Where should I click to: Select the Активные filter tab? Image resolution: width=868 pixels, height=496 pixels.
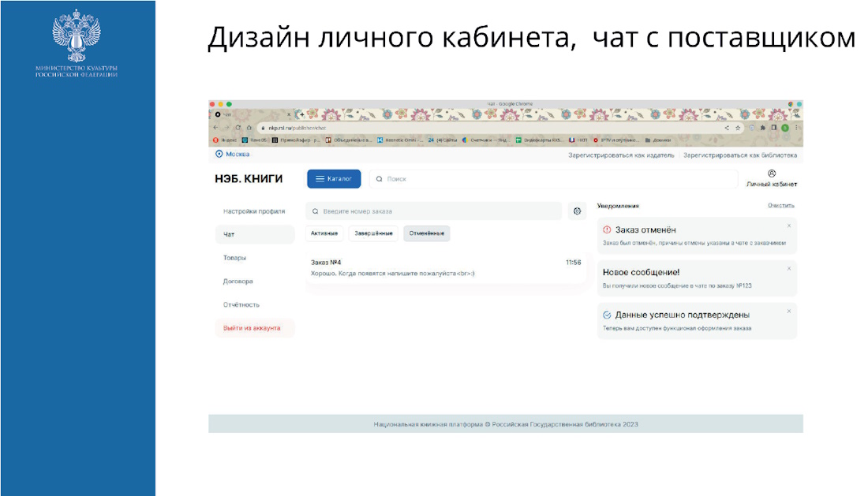pos(324,233)
